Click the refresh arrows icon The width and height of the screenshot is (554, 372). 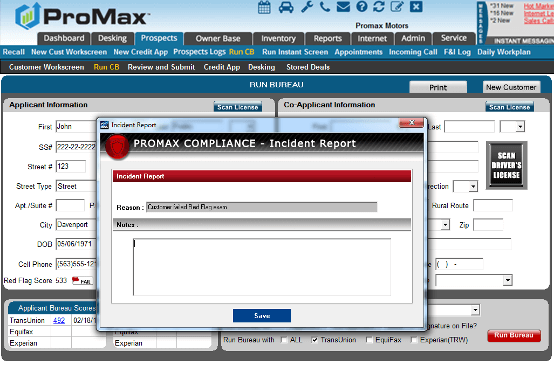tap(379, 7)
